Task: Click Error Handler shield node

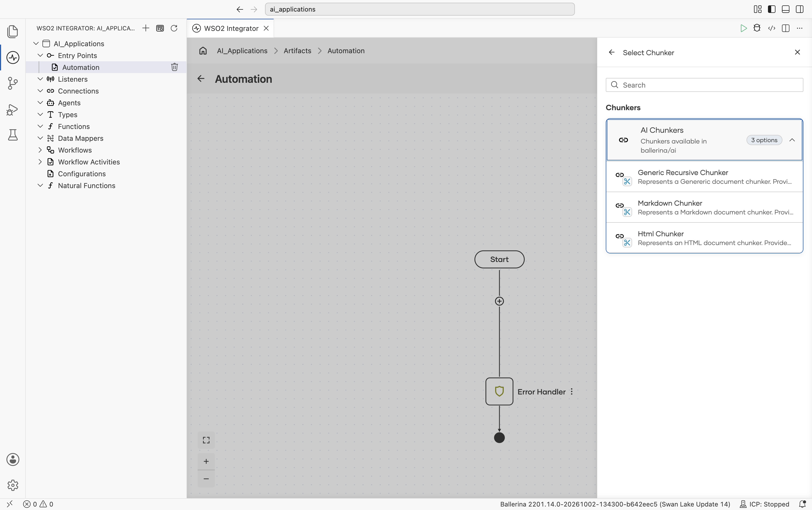Action: click(x=499, y=391)
